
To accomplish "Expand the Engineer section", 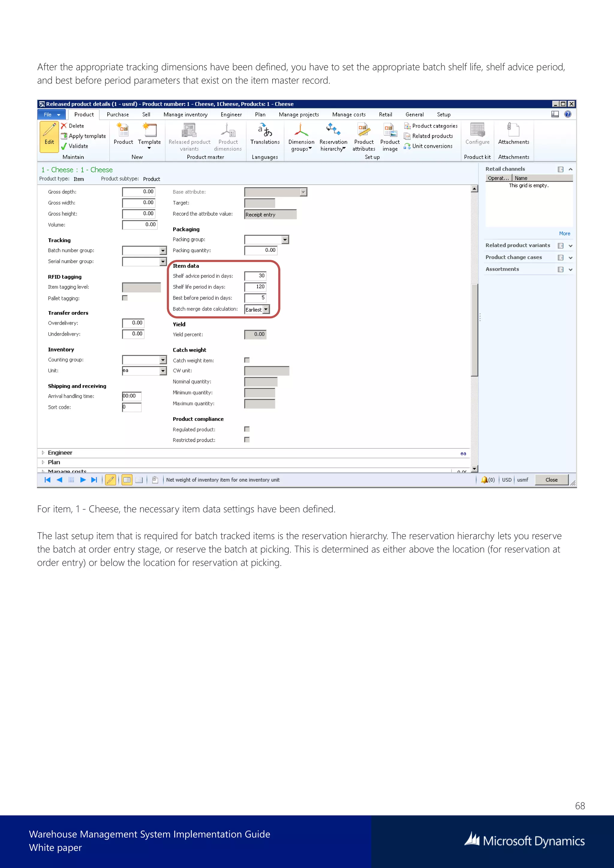I will pos(43,453).
